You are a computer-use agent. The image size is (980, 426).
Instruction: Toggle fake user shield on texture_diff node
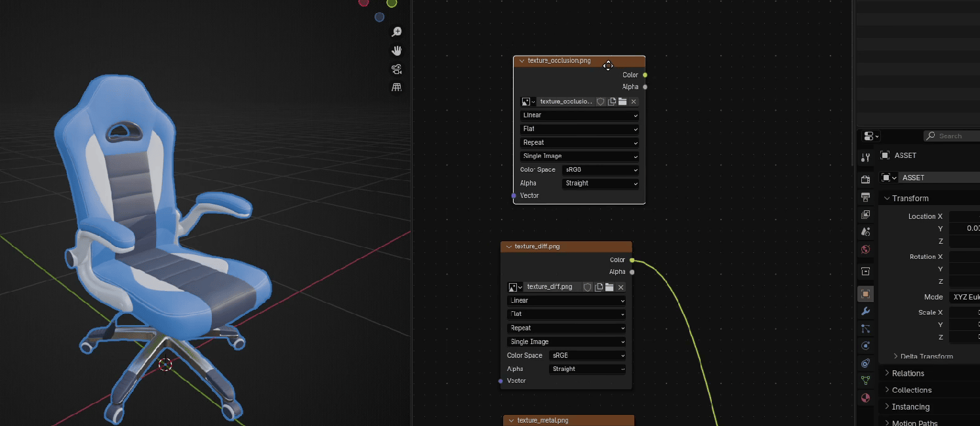(x=588, y=287)
